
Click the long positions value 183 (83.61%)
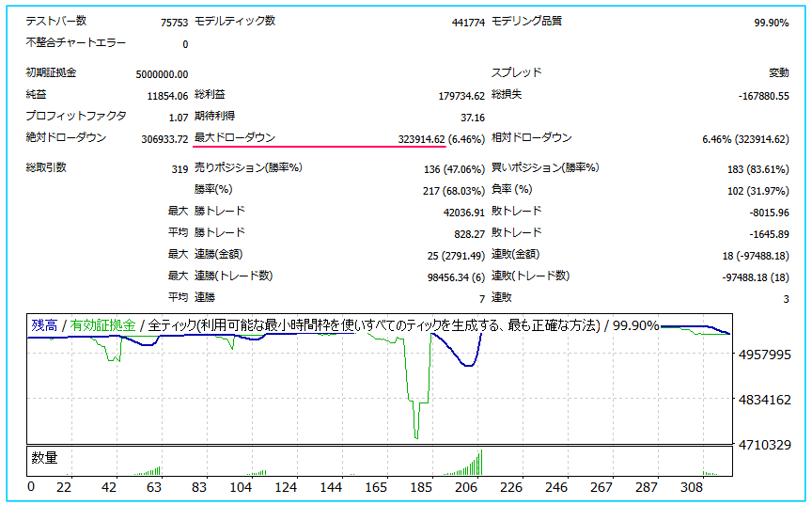coord(758,170)
